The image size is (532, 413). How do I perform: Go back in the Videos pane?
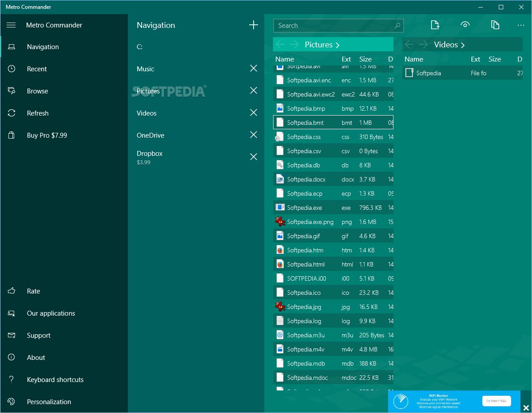coord(409,45)
